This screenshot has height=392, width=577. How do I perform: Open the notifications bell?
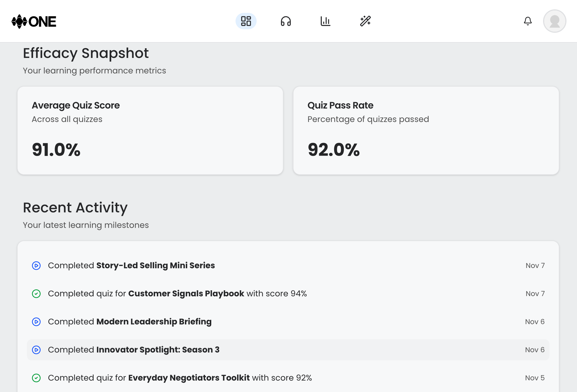point(528,21)
